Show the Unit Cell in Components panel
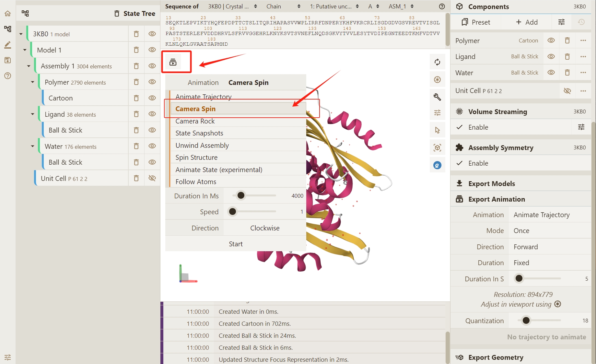 [x=567, y=91]
